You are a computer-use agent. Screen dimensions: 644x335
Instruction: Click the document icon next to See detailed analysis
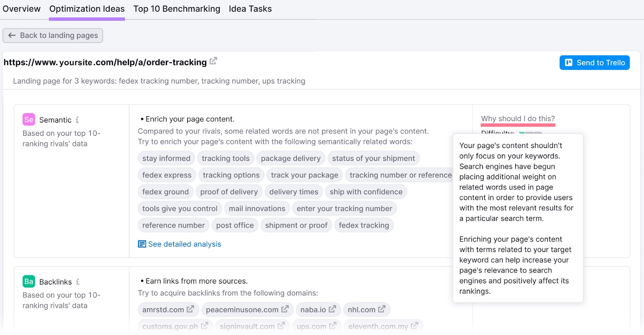click(x=141, y=244)
